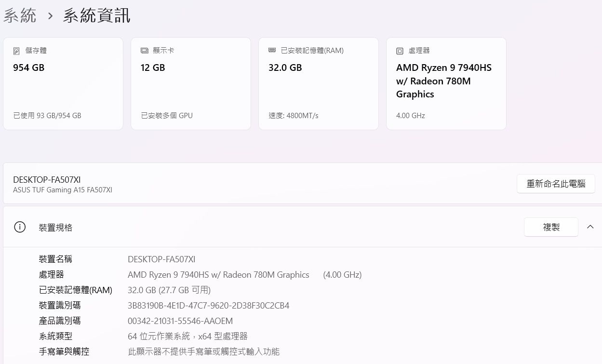Click the info icon beside 裝置規格

(x=20, y=227)
